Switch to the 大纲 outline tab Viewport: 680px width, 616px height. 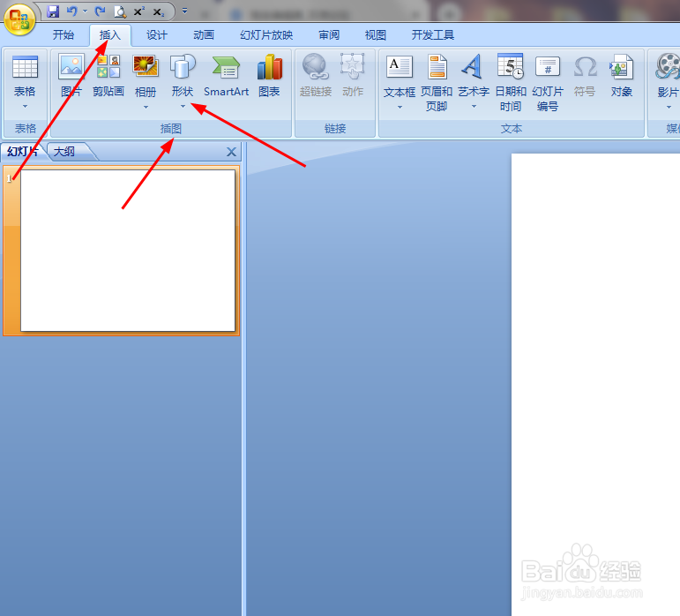[x=64, y=152]
